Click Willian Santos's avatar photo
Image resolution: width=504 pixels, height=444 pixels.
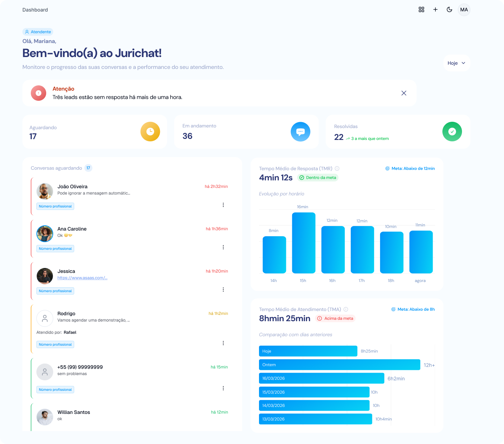45,417
